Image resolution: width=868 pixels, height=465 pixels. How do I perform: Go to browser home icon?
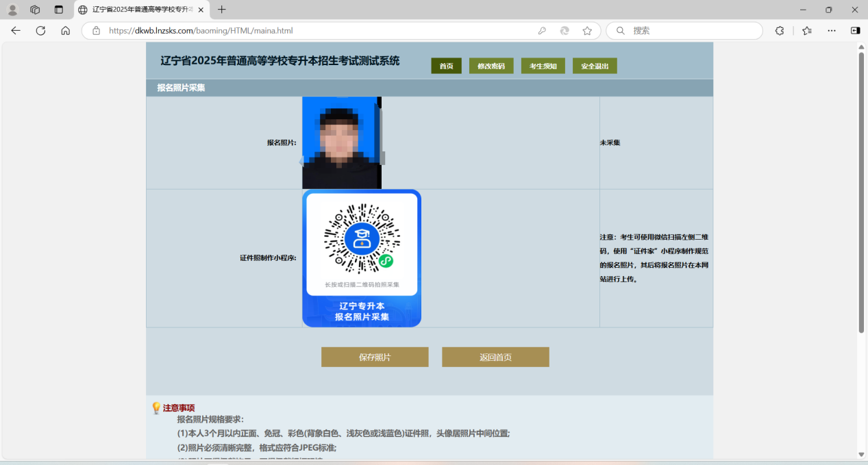coord(65,31)
